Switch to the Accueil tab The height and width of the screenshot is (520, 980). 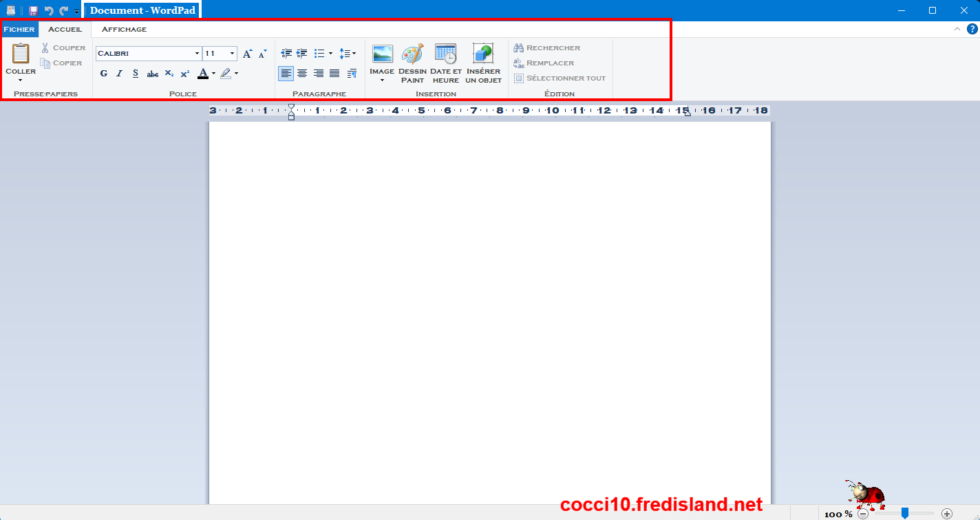coord(65,29)
